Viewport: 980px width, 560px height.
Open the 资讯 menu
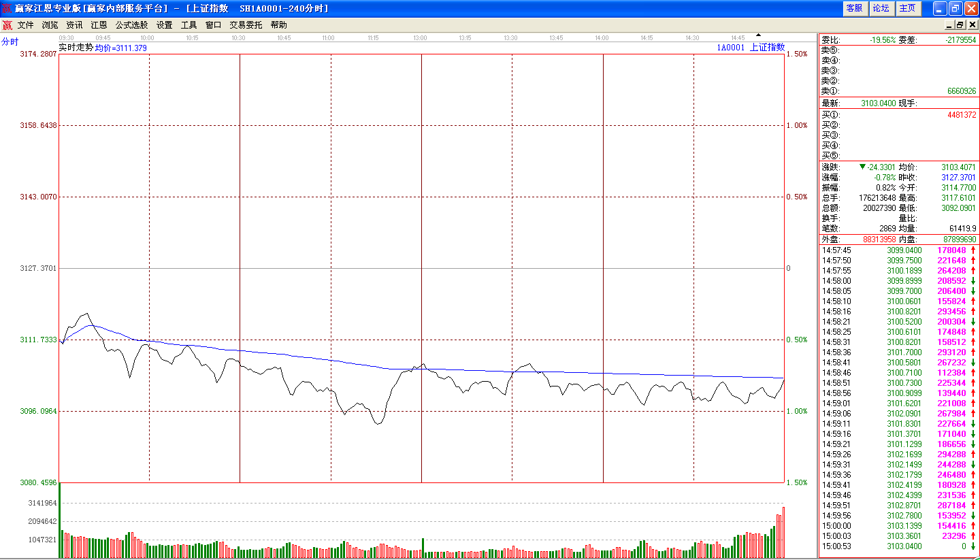pos(74,24)
